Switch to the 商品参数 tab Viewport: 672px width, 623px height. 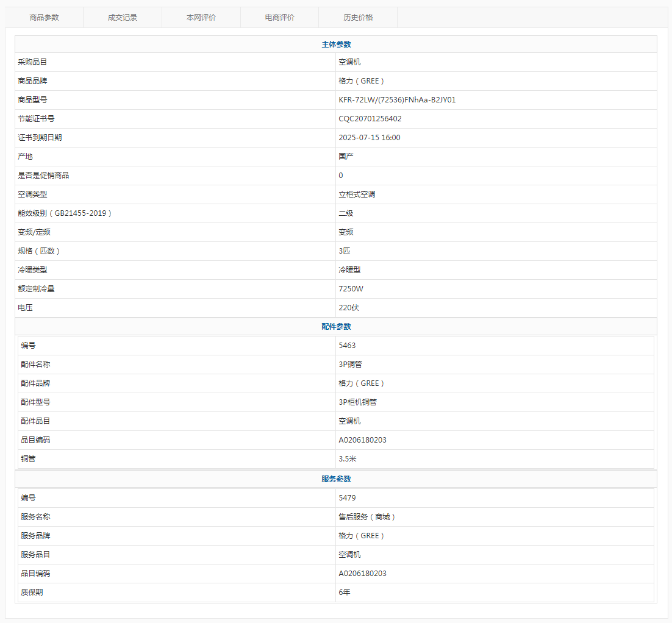pyautogui.click(x=44, y=18)
